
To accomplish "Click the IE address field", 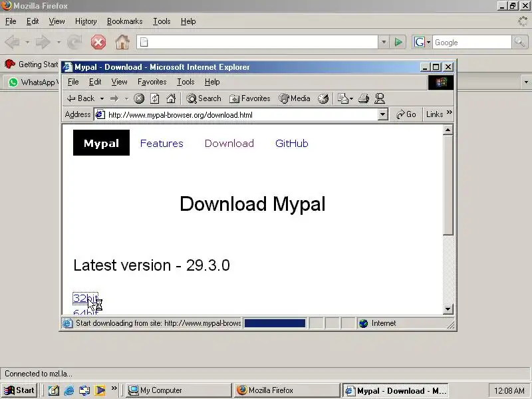I will 242,114.
